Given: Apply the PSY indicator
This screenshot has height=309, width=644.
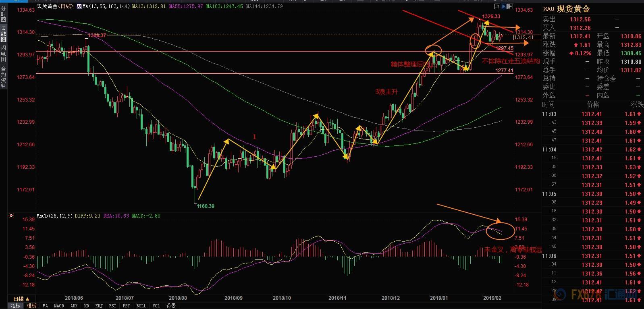Looking at the screenshot, I should pos(126,306).
